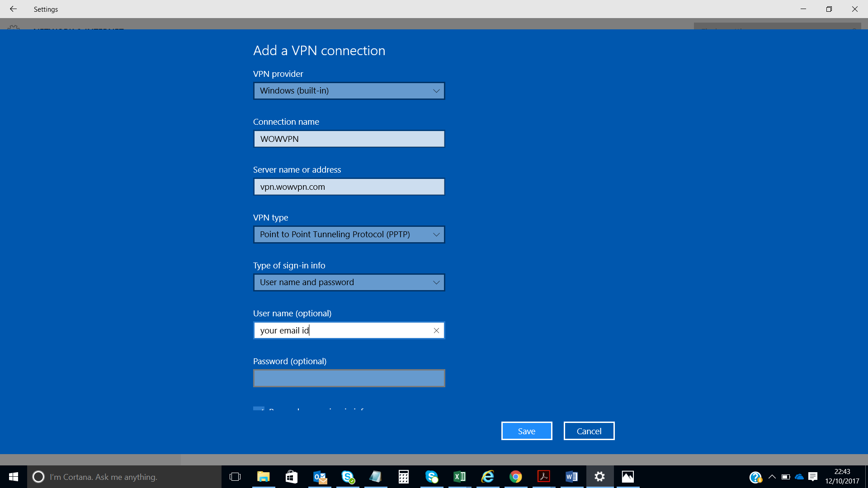Restore down the Settings window

[x=829, y=9]
